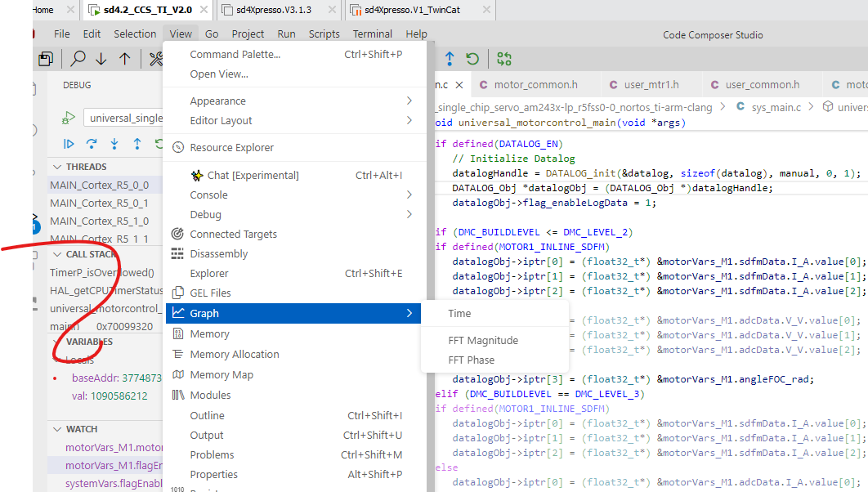Screen dimensions: 868x492
Task: Click the green reload icon in toolbar
Action: 472,59
